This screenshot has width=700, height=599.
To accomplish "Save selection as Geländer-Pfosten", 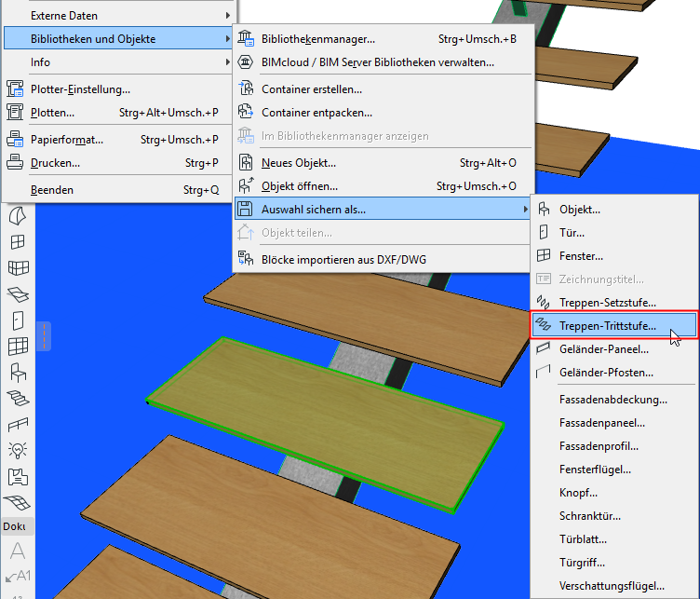I will 614,372.
